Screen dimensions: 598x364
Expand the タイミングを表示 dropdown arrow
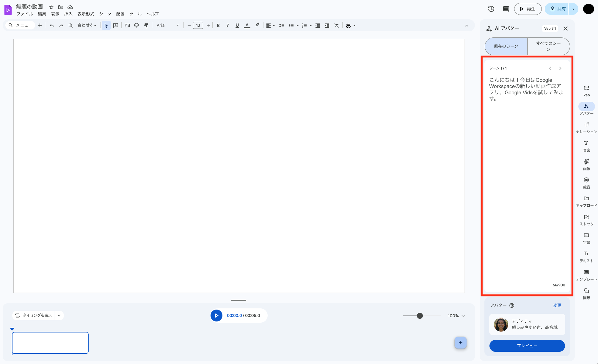tap(59, 316)
